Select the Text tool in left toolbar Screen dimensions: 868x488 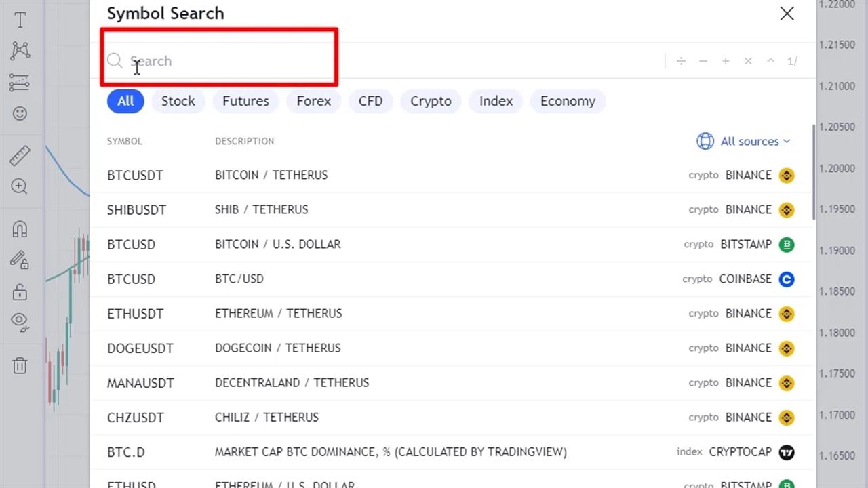[20, 20]
